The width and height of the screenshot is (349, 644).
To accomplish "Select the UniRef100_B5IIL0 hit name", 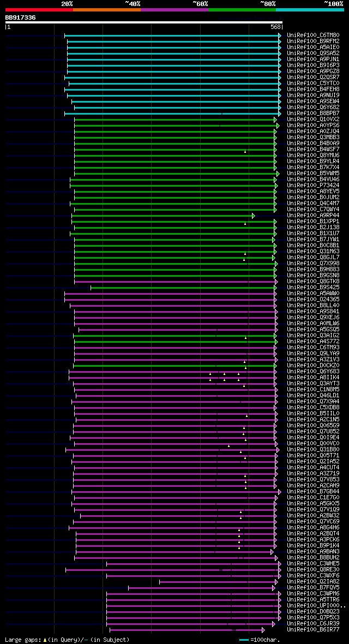I will (313, 413).
